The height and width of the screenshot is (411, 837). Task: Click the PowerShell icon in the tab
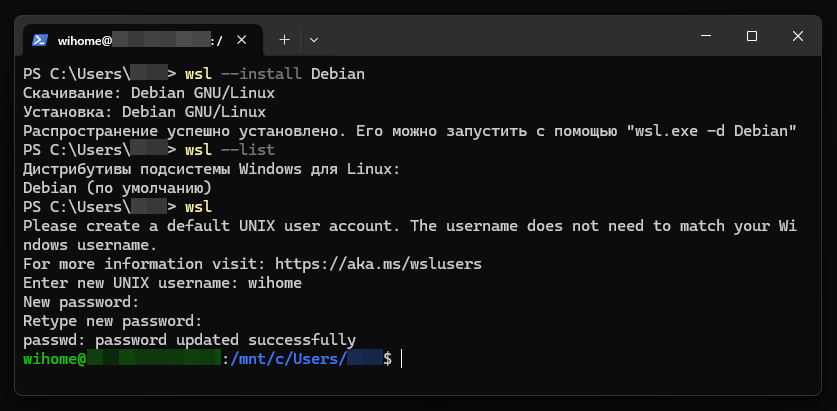pos(40,41)
